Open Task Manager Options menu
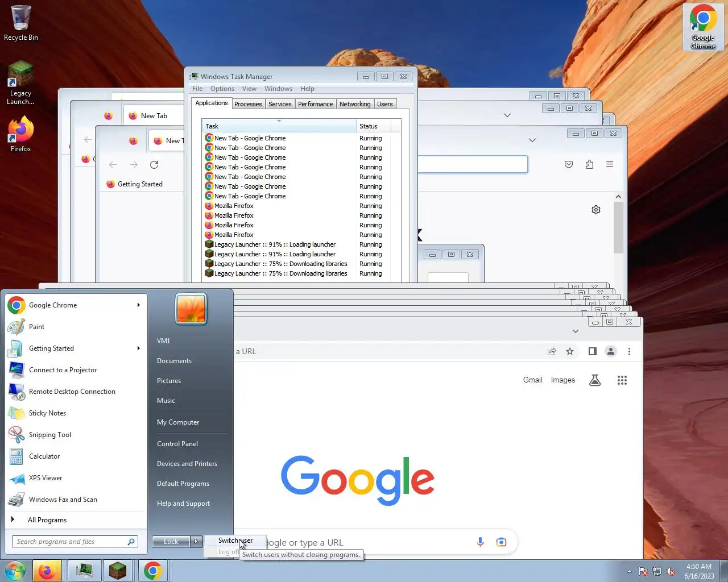Viewport: 728px width, 582px height. point(222,89)
